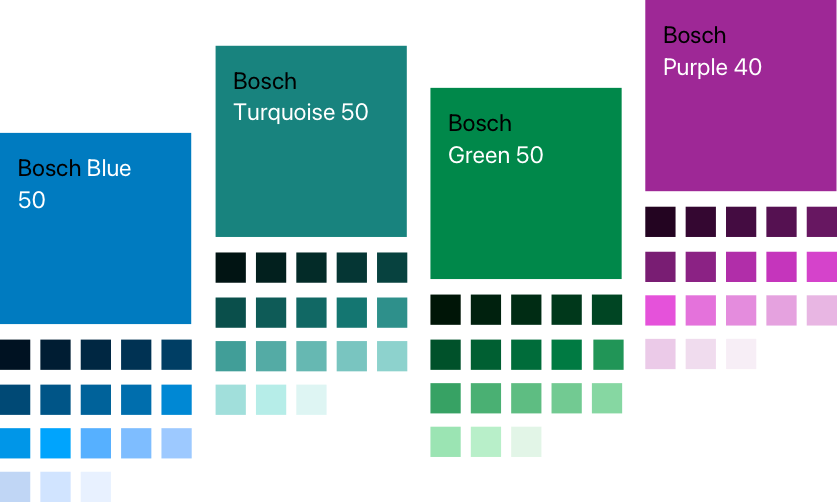Pick the darkest near-black swatch under Bosch Purple
Image resolution: width=837 pixels, height=502 pixels.
[x=660, y=222]
